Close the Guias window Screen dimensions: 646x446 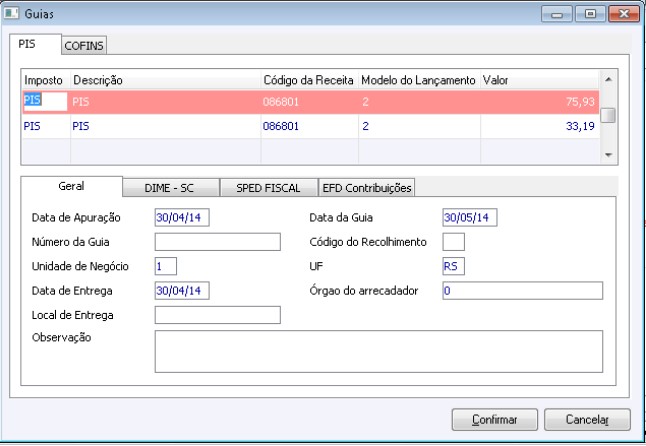[x=624, y=14]
